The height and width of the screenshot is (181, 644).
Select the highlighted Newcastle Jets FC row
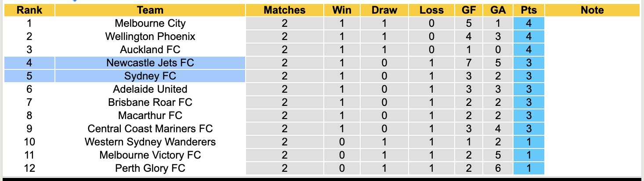pos(150,63)
